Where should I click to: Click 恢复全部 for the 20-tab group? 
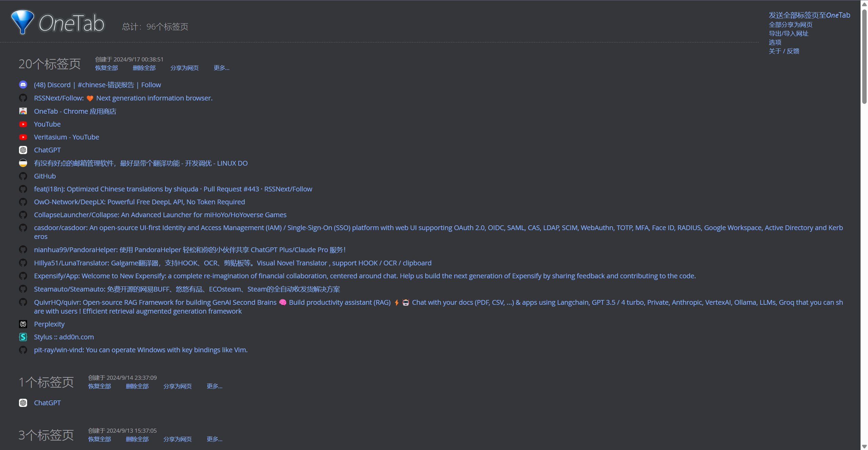[106, 68]
